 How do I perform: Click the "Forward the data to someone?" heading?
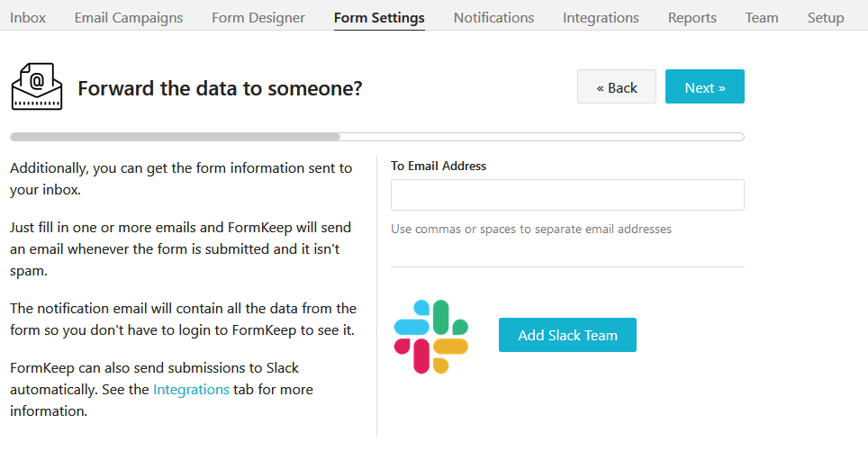220,88
